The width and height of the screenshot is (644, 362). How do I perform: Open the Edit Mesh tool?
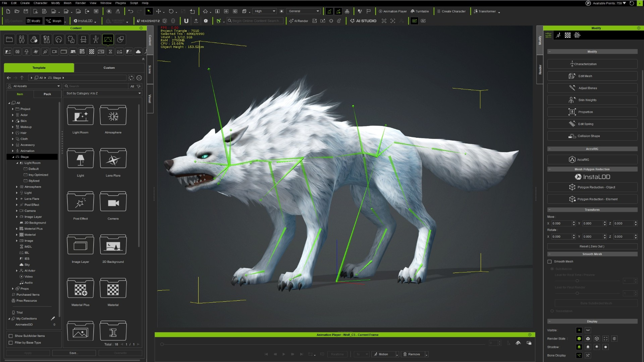tap(592, 76)
